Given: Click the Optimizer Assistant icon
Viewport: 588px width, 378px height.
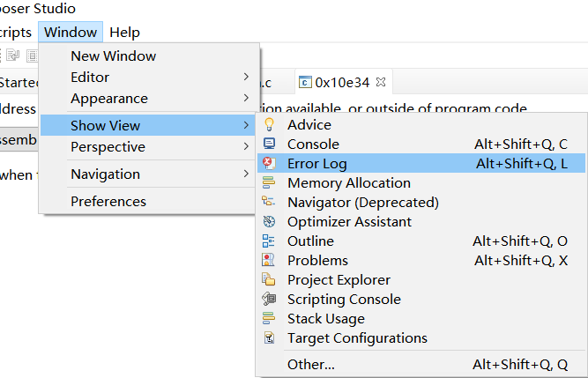Looking at the screenshot, I should click(270, 222).
